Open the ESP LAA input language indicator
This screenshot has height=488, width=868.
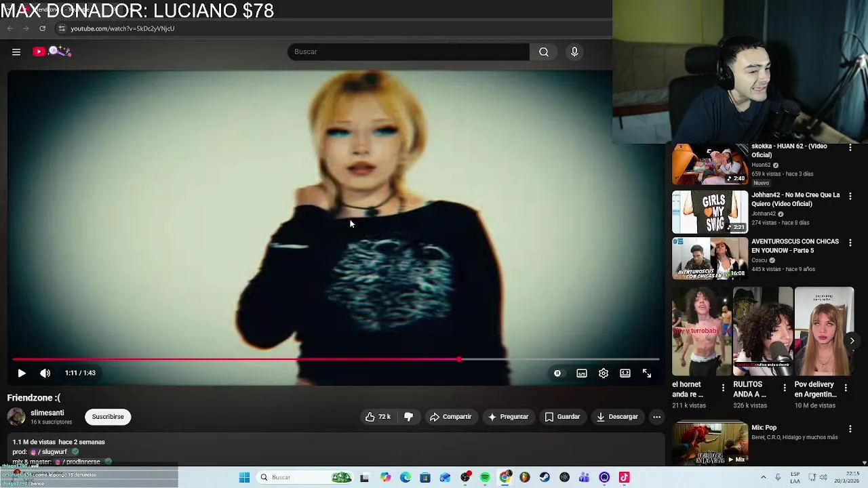(x=795, y=477)
